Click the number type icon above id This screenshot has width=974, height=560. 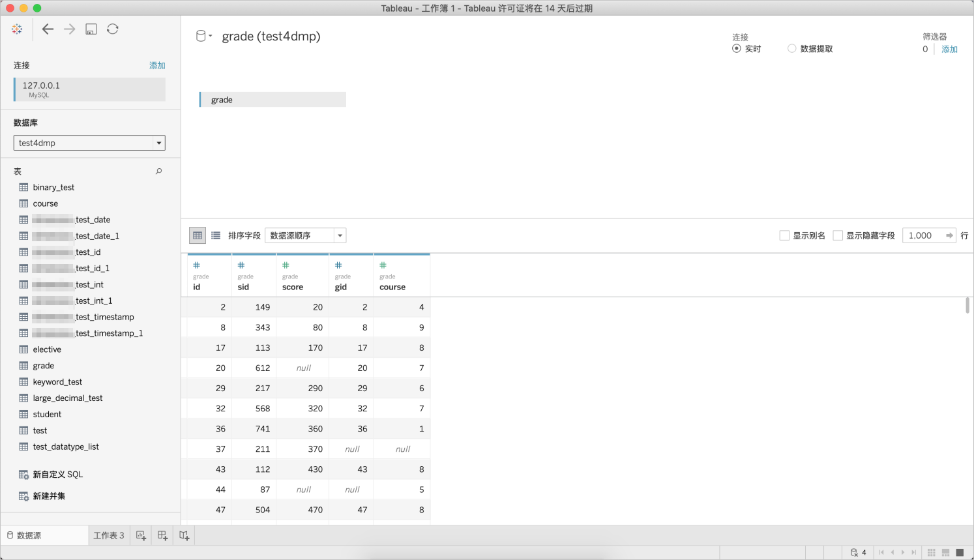(197, 265)
